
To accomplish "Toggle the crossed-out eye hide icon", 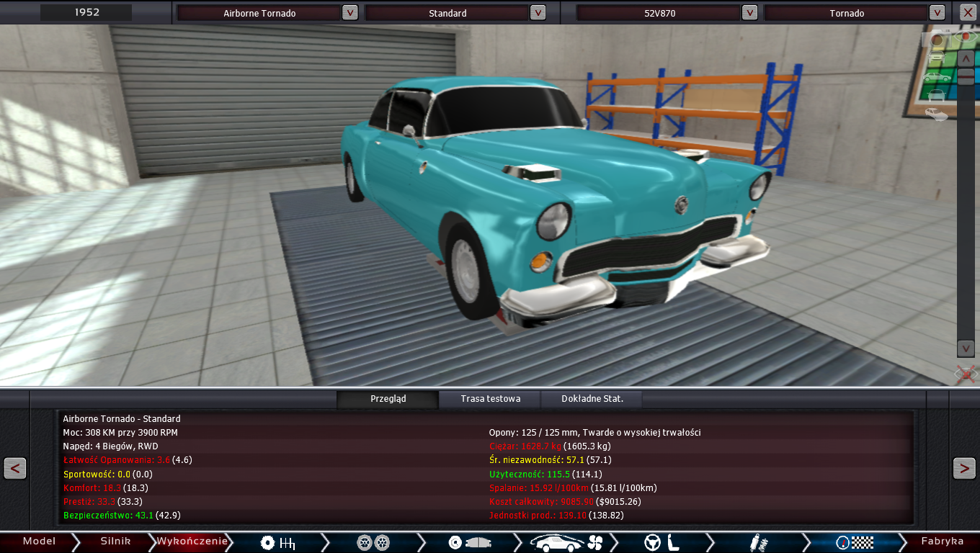I will [x=966, y=374].
